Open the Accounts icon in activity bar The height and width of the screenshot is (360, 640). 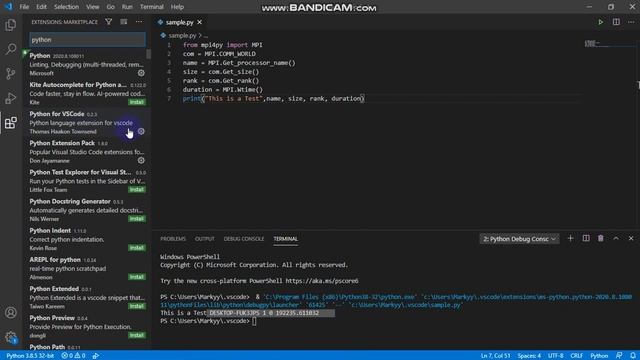[x=11, y=313]
